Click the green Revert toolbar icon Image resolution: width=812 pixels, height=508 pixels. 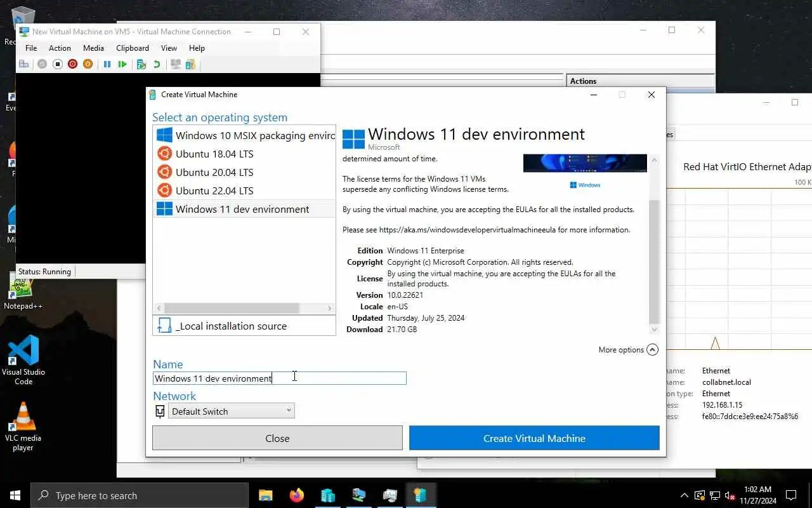pos(157,64)
